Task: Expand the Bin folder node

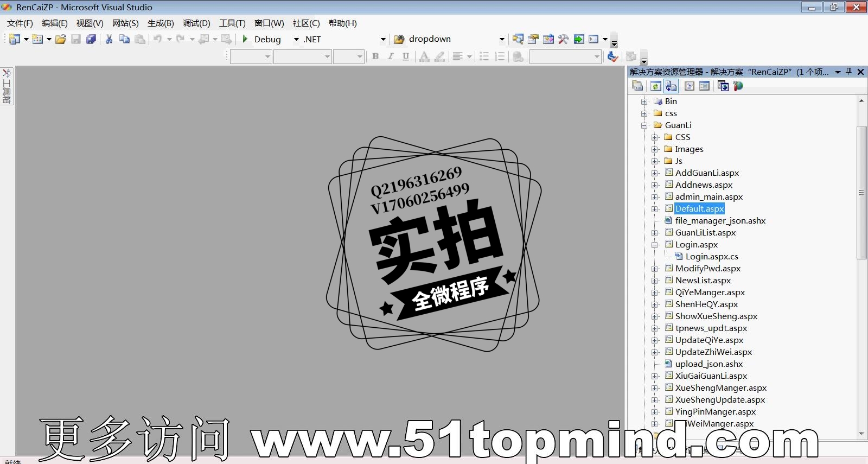Action: pyautogui.click(x=644, y=101)
